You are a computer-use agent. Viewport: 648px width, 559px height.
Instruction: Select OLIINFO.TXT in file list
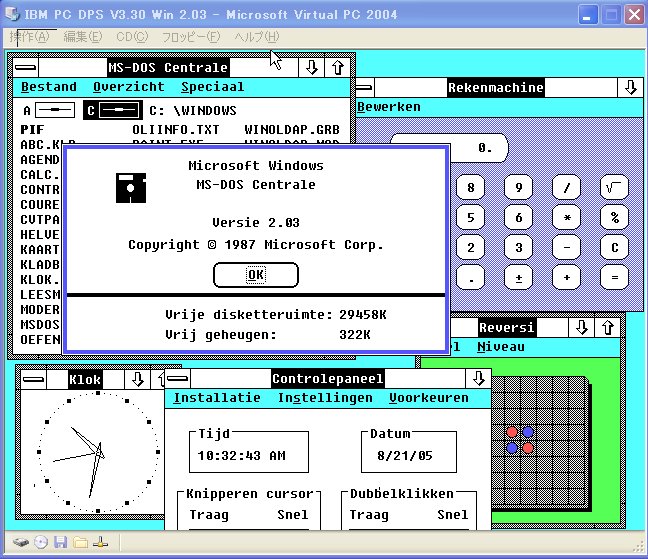[x=176, y=130]
